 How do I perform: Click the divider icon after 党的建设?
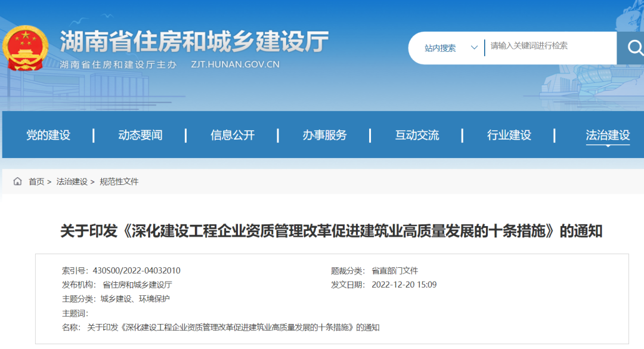click(x=93, y=135)
